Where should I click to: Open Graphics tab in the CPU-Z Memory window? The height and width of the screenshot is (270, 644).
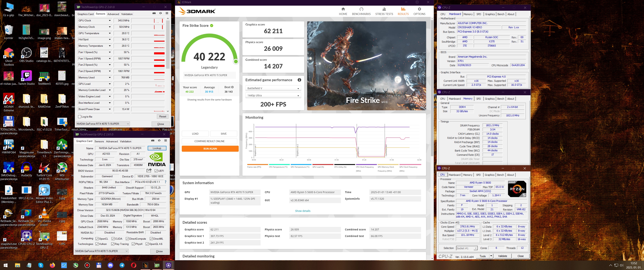(x=490, y=99)
